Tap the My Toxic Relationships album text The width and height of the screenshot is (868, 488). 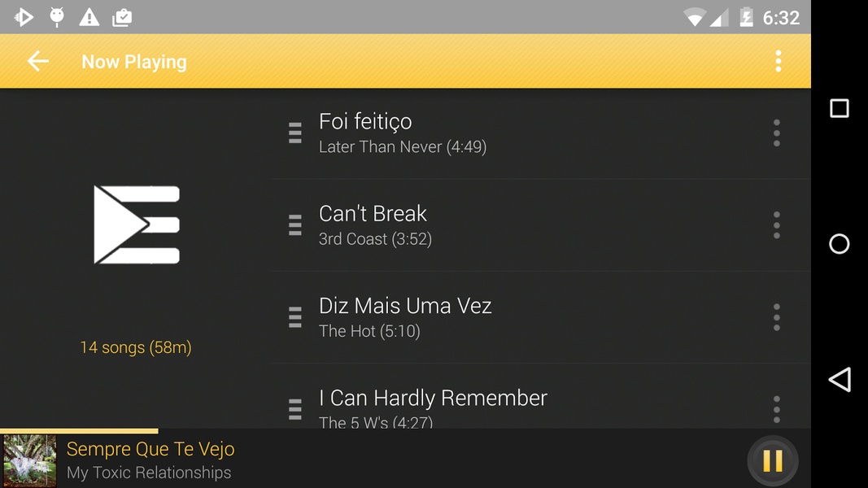click(149, 473)
